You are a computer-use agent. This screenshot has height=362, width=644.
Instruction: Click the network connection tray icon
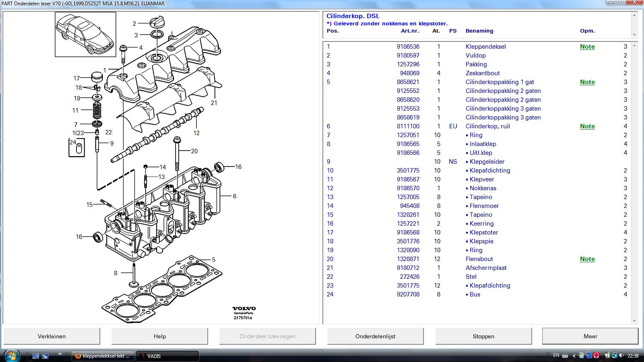(614, 356)
